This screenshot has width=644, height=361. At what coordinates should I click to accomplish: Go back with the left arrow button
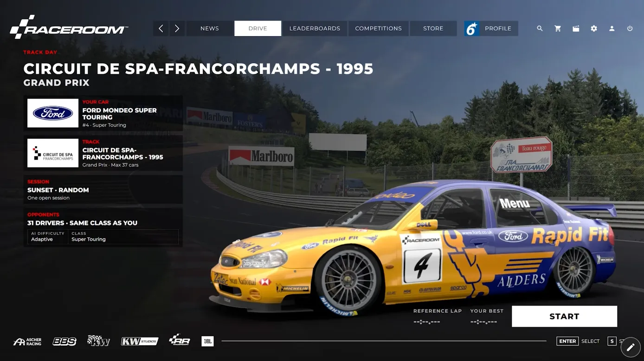point(161,28)
